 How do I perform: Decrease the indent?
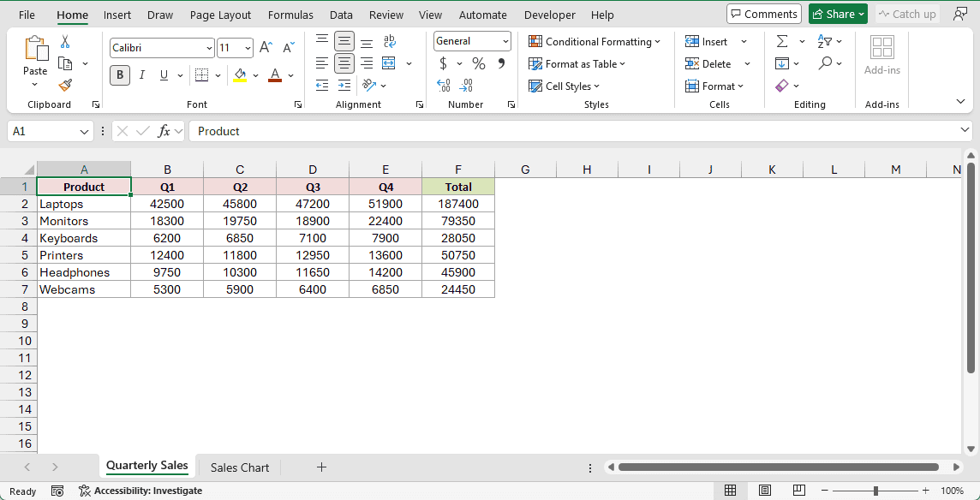pos(322,85)
